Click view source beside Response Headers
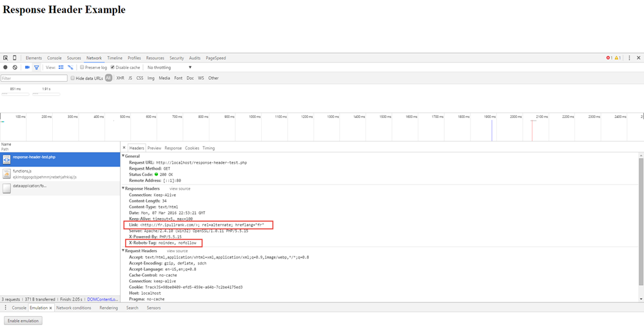 point(180,188)
